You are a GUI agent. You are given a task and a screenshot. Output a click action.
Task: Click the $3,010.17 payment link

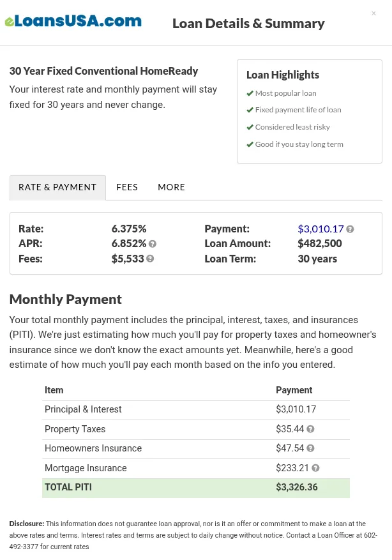(320, 229)
